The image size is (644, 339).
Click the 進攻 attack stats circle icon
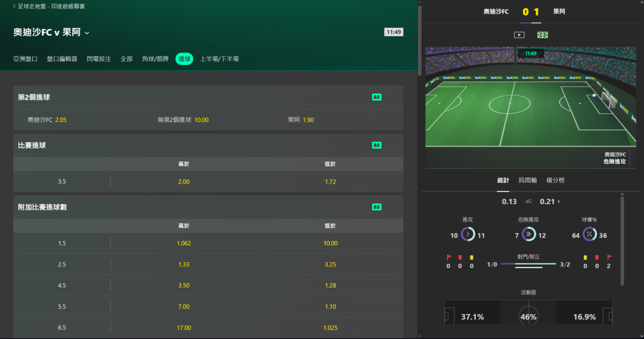pyautogui.click(x=468, y=234)
